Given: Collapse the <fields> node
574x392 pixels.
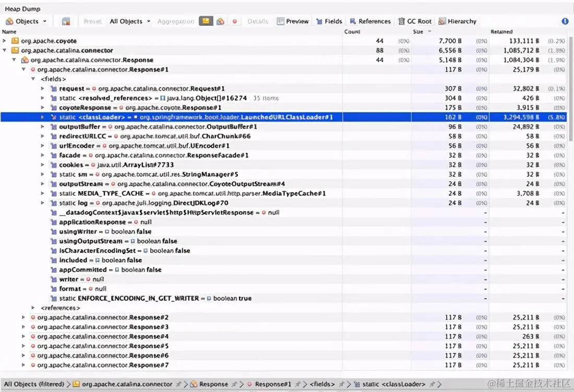Looking at the screenshot, I should (x=33, y=79).
